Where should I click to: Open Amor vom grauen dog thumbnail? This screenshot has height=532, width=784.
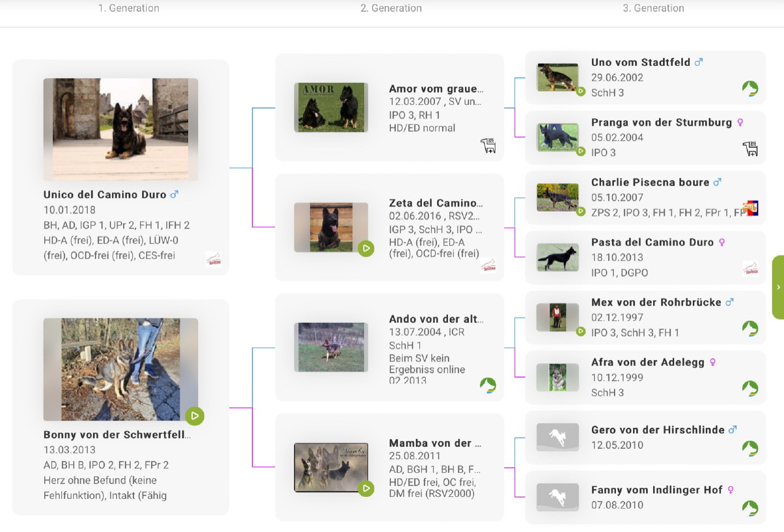click(331, 107)
